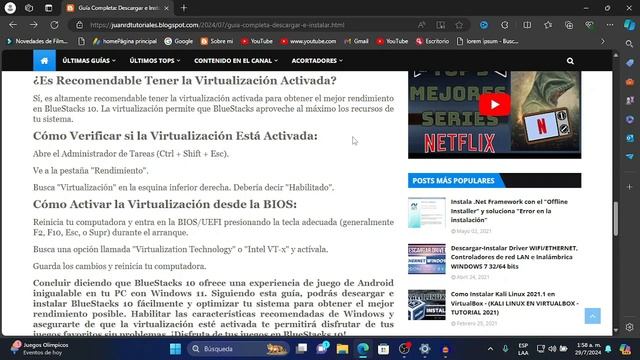Open Task View in the taskbar
Image resolution: width=640 pixels, height=360 pixels.
click(x=301, y=349)
